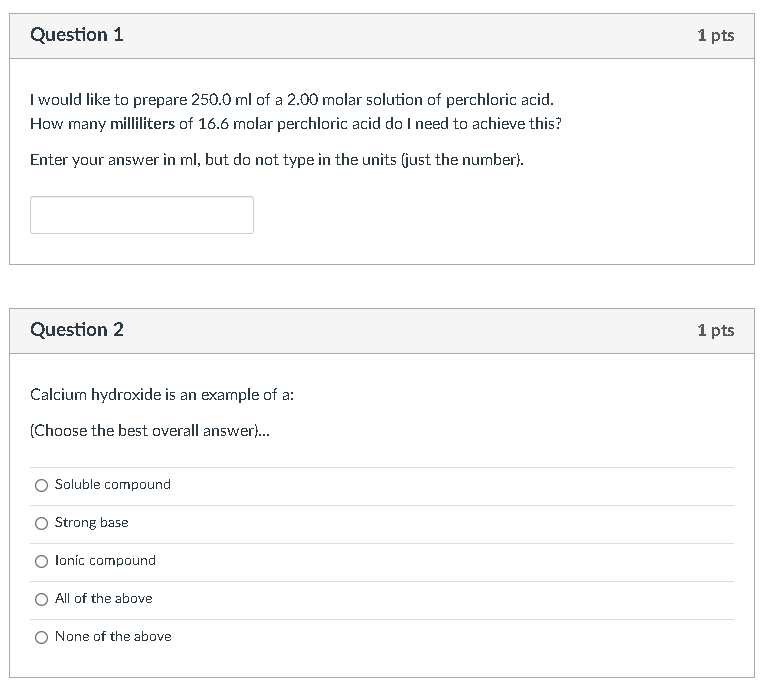Click the "Calcium hydroxide is an example" prompt
This screenshot has height=689, width=773.
pyautogui.click(x=162, y=395)
